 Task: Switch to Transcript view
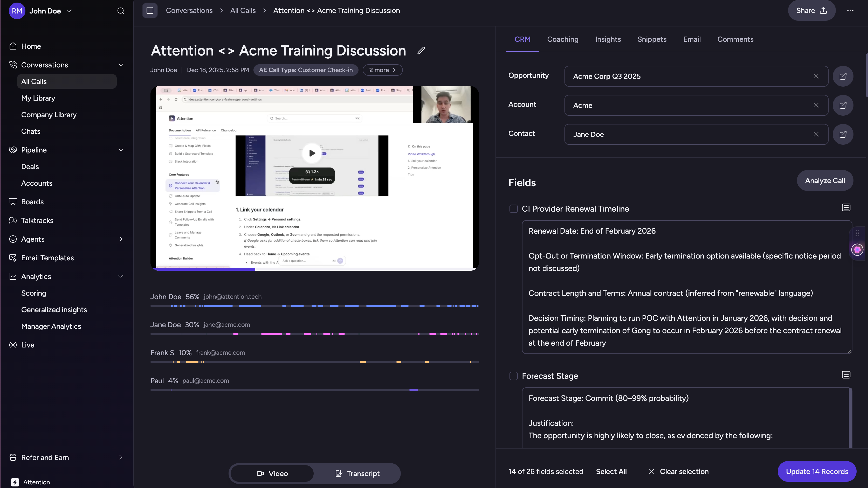point(357,473)
